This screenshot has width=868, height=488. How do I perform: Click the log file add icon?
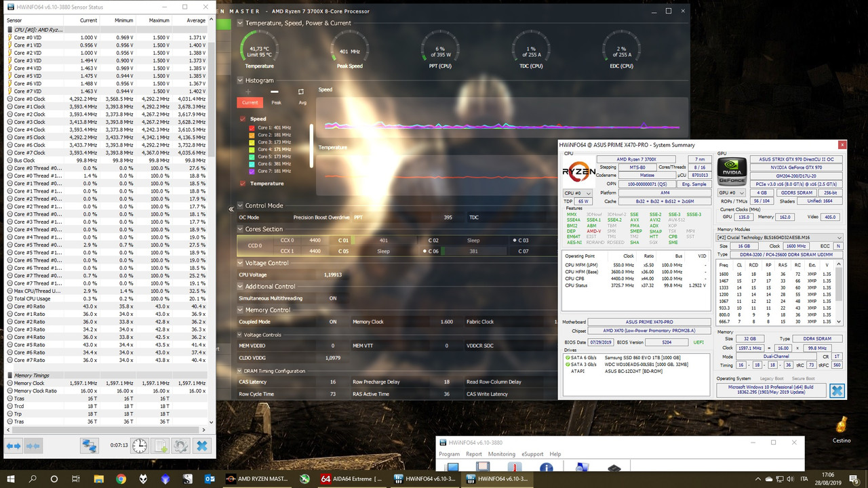161,445
